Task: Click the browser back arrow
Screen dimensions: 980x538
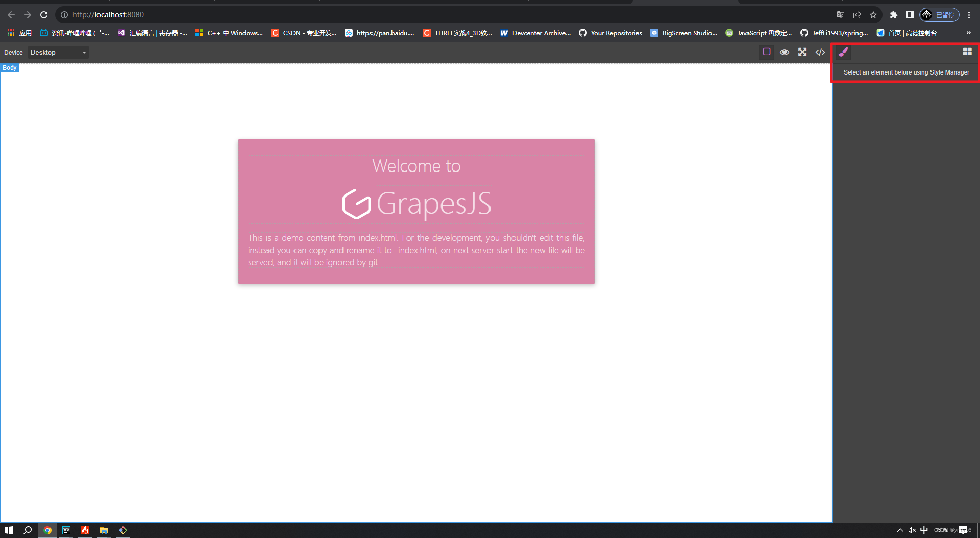Action: click(x=11, y=15)
